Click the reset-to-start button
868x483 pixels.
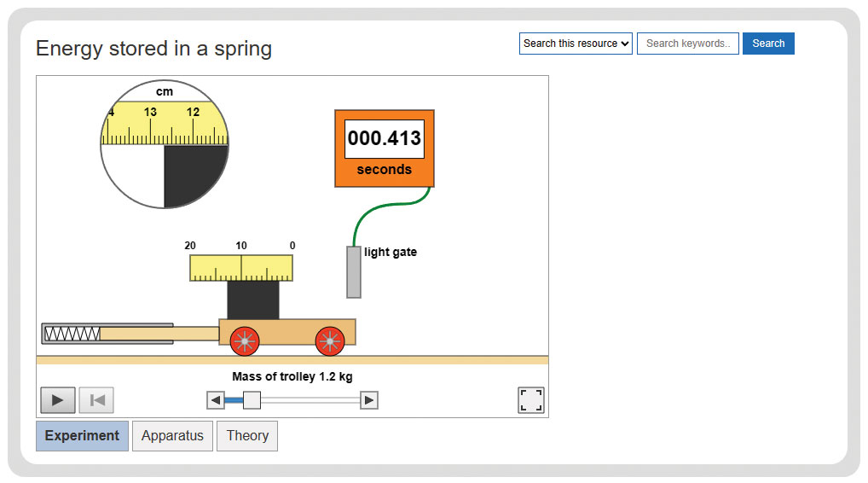click(96, 400)
